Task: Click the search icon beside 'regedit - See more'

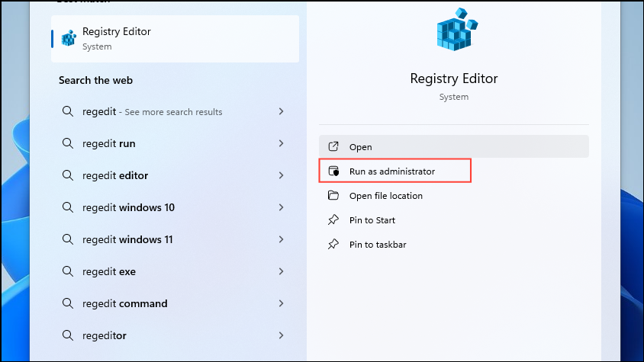Action: 68,111
